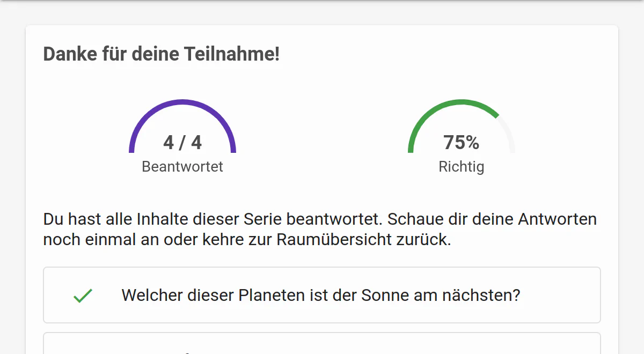Click the green checkmark icon
644x354 pixels.
pos(83,296)
